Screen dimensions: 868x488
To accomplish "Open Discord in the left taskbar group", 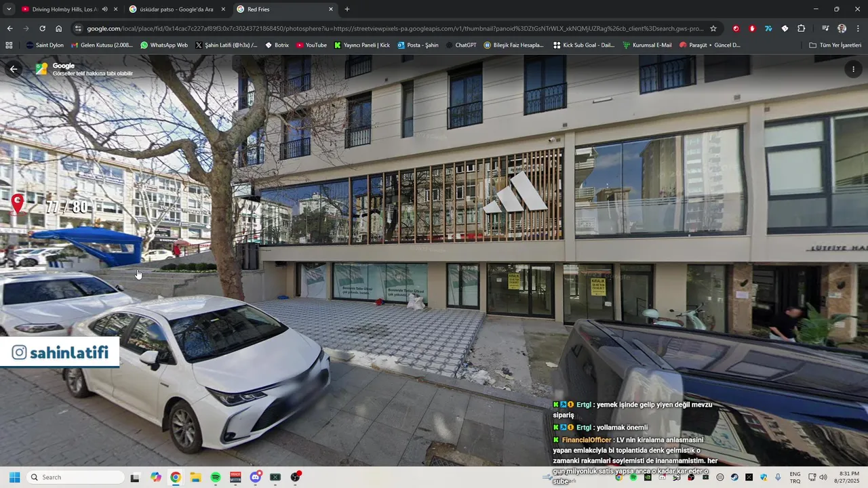I will click(x=256, y=477).
